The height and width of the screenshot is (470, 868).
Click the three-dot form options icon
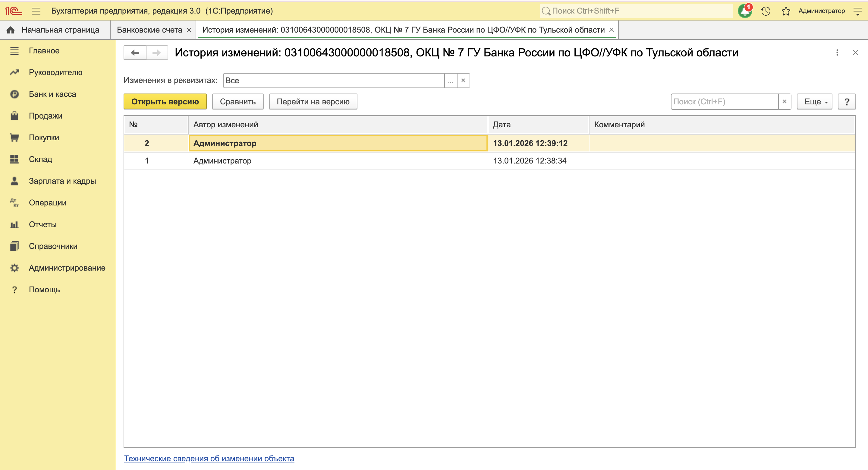coord(837,52)
